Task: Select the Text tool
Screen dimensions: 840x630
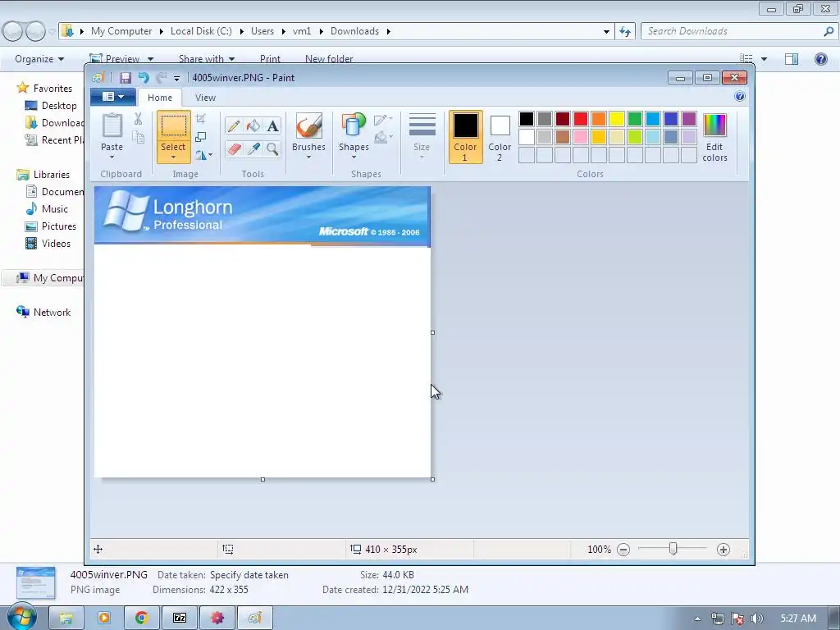Action: 272,126
